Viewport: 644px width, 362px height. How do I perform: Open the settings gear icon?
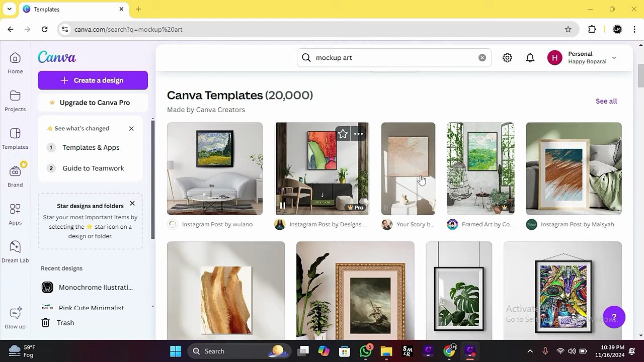pos(507,58)
